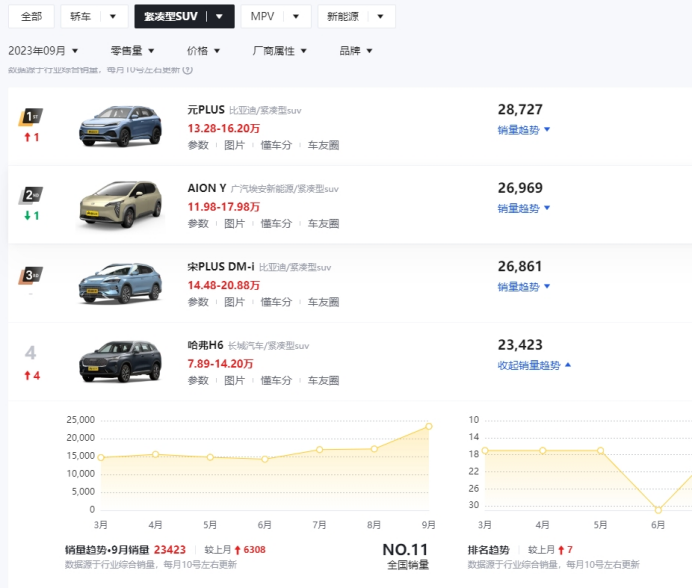Open the 厂商属性 filter dropdown
Screen dimensions: 692x588
(279, 51)
